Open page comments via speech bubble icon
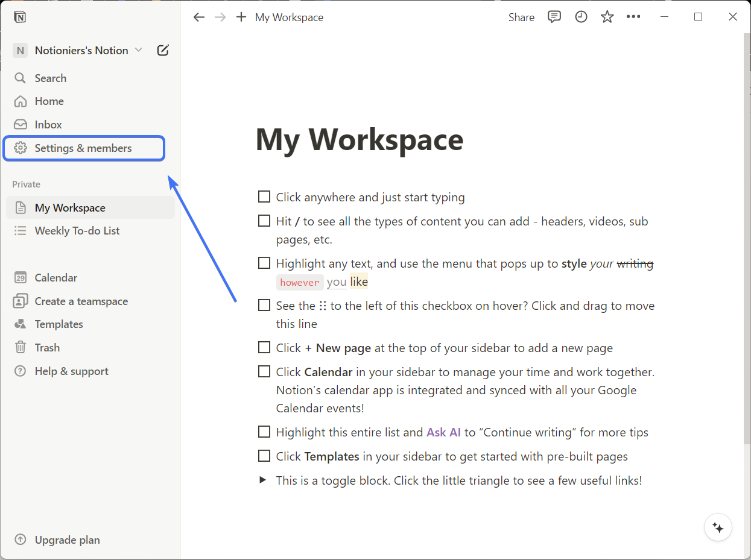Viewport: 751px width, 560px height. 554,17
